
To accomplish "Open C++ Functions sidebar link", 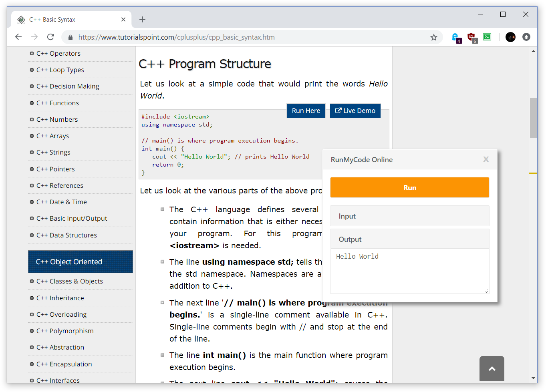I will [58, 103].
